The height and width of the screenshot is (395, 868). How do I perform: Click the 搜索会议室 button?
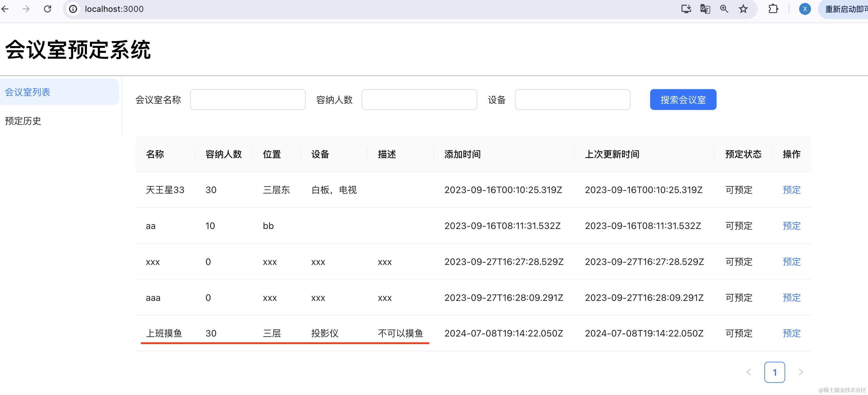[683, 100]
